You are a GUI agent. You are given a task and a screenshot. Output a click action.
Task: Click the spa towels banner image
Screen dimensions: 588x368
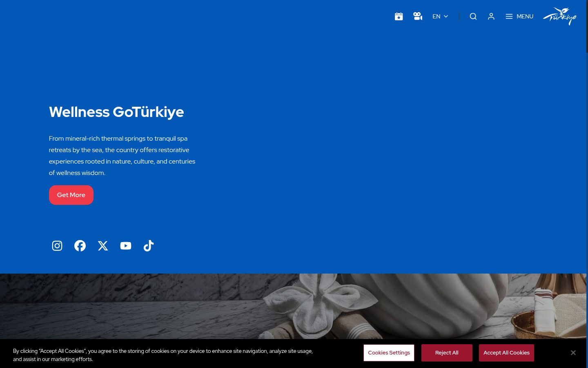293,306
